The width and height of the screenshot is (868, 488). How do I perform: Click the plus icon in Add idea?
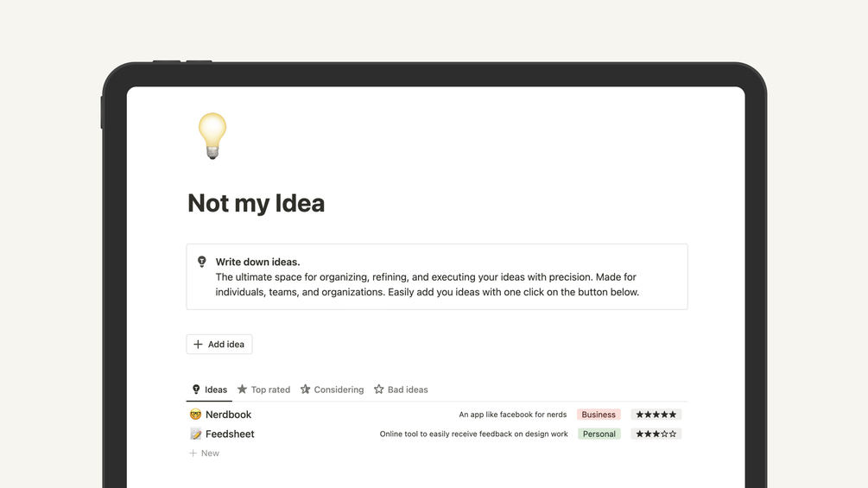tap(198, 345)
